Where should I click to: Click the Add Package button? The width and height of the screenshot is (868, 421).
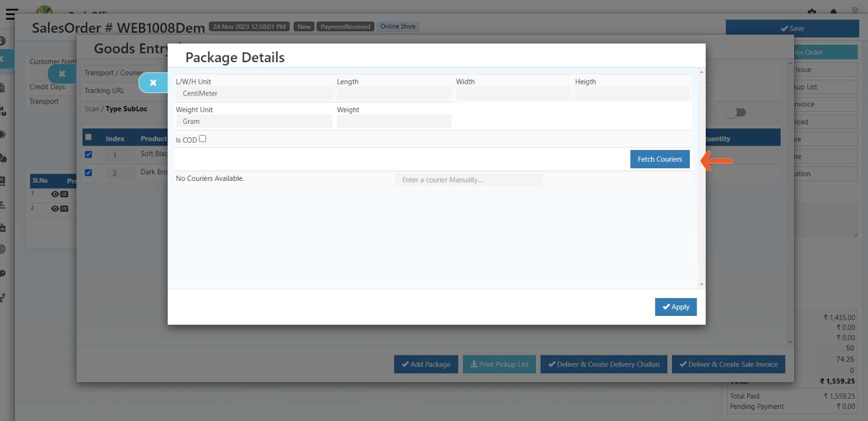[426, 364]
